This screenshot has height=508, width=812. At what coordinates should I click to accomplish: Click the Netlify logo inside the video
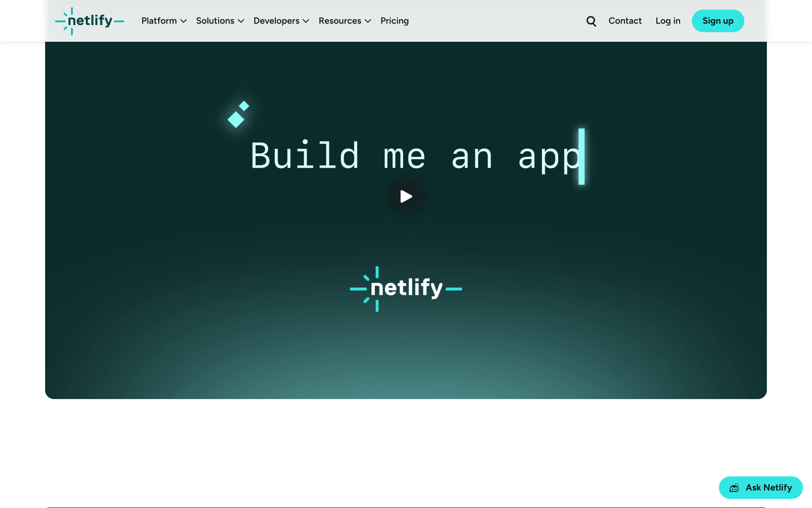pyautogui.click(x=406, y=289)
